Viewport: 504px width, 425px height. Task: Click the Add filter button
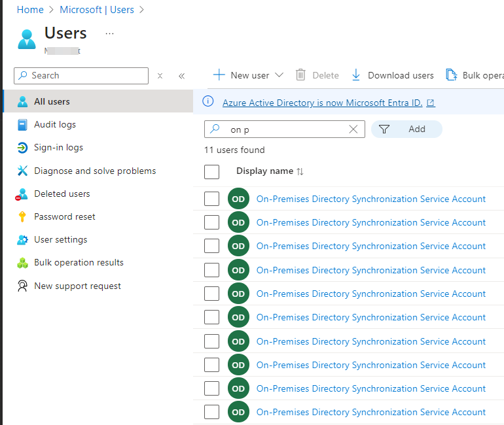point(406,129)
